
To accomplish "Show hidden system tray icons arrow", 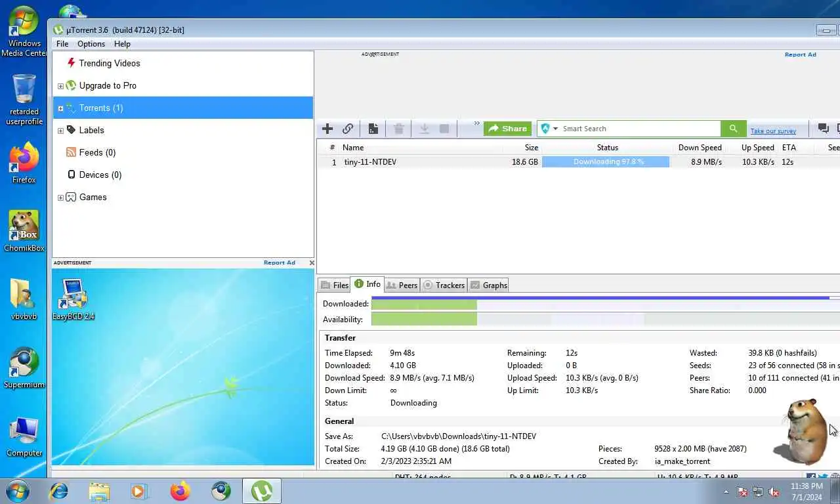I will tap(726, 492).
